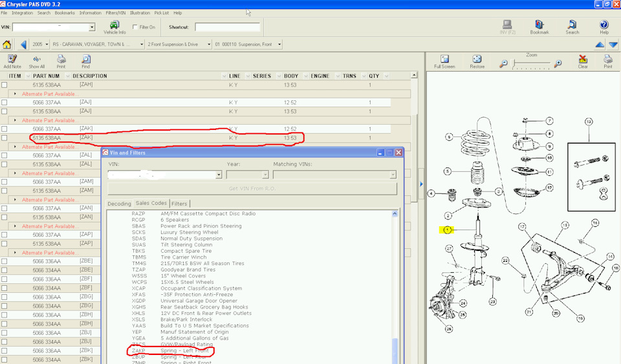Select the ZAKP Spring - Left Front code

(x=170, y=350)
